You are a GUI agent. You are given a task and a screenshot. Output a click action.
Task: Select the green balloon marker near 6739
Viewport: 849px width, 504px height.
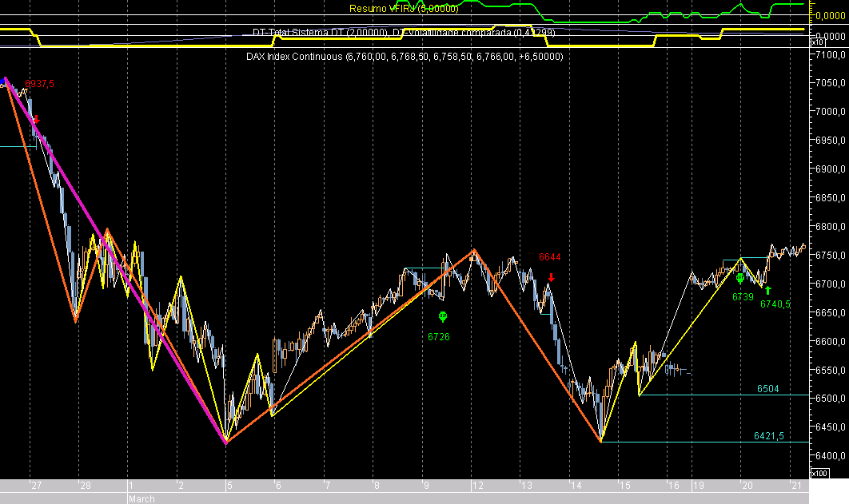tap(740, 279)
